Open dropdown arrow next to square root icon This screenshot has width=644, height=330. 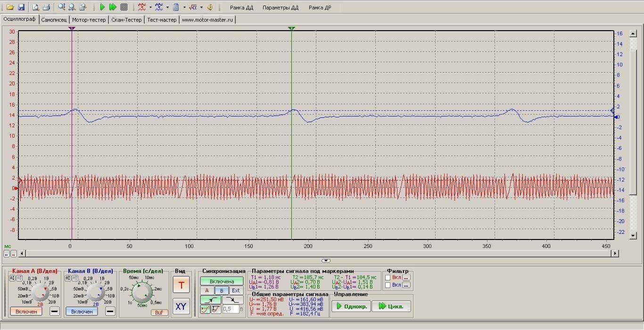tap(201, 8)
